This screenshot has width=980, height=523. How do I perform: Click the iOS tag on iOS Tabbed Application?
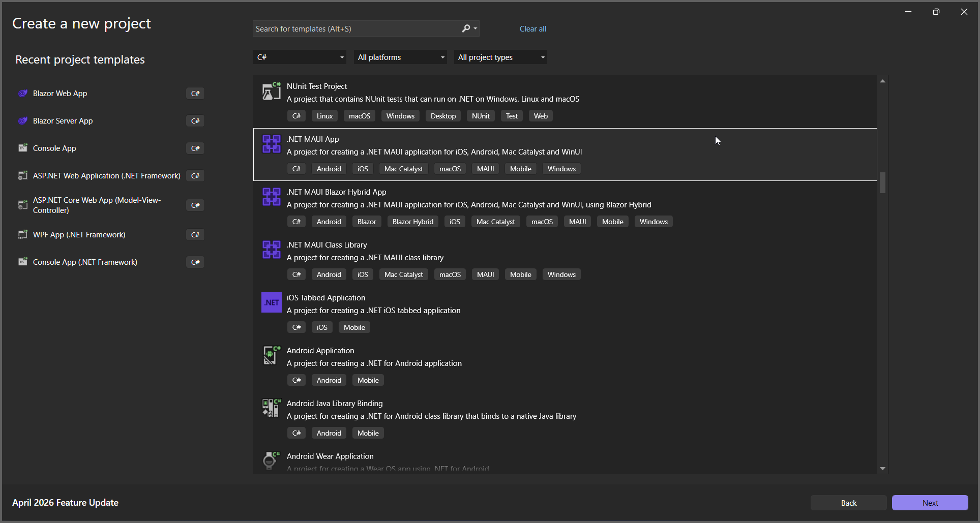(x=322, y=327)
